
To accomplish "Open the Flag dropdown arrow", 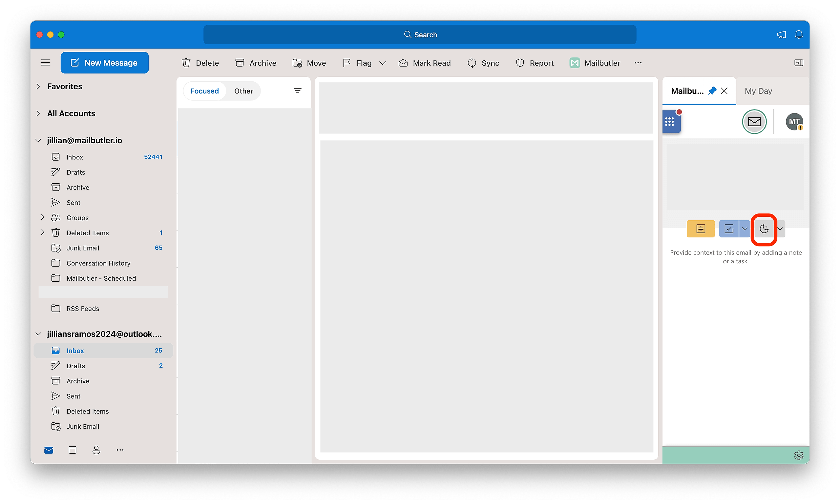I will (x=383, y=63).
